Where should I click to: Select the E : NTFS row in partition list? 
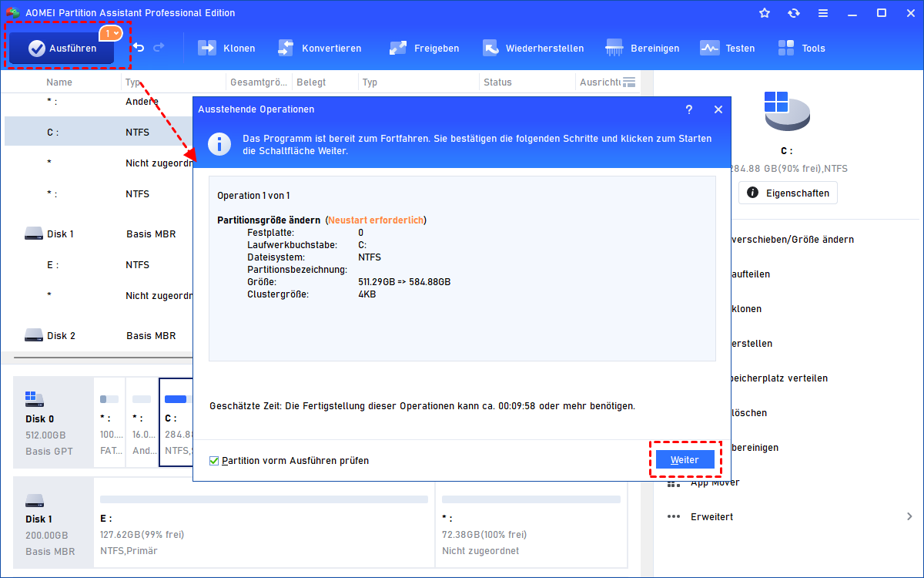pos(99,264)
